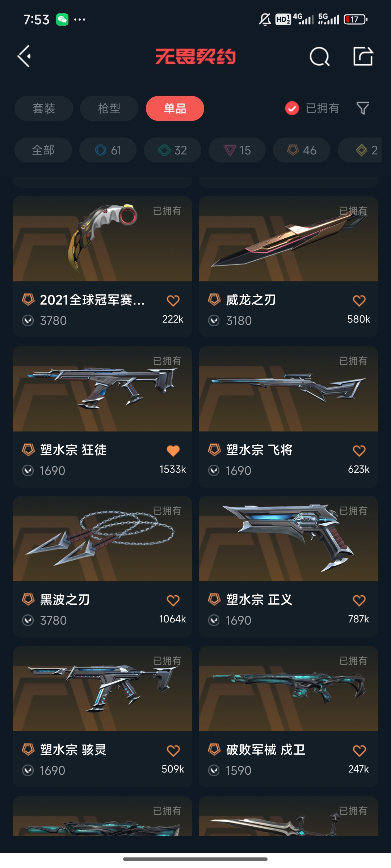Favorite the 威龙之刃 heart icon

[x=359, y=301]
